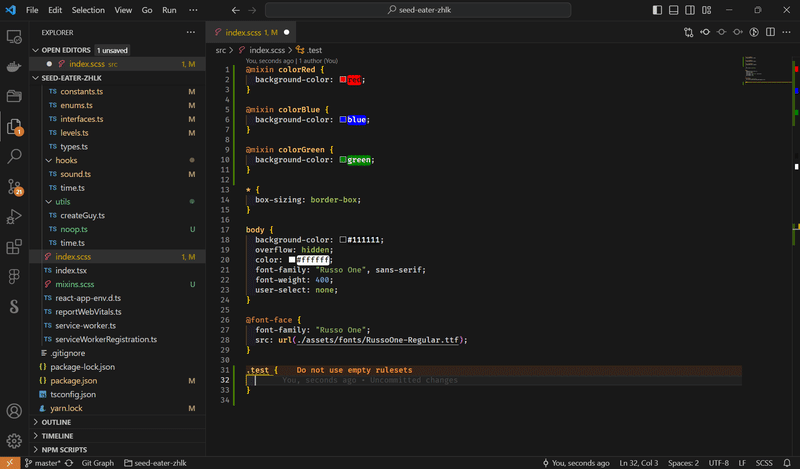Open remote window button in status bar
This screenshot has height=469, width=800.
(10, 463)
